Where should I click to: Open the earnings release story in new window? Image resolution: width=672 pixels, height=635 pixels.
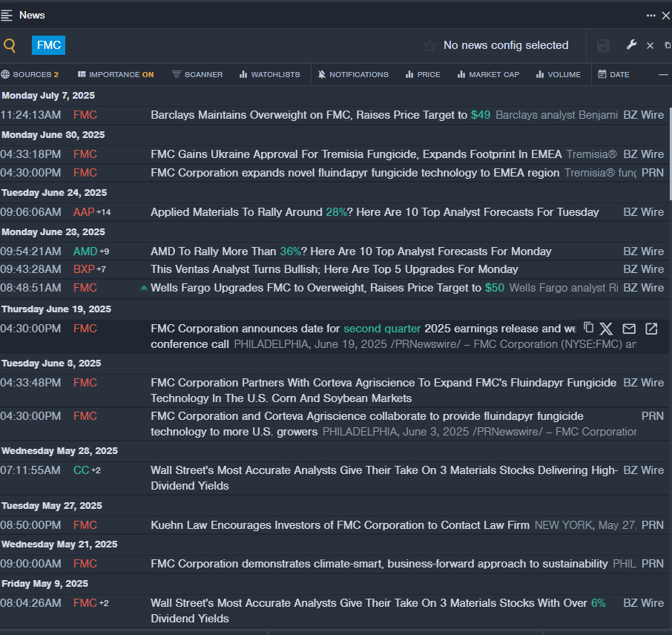(x=651, y=329)
